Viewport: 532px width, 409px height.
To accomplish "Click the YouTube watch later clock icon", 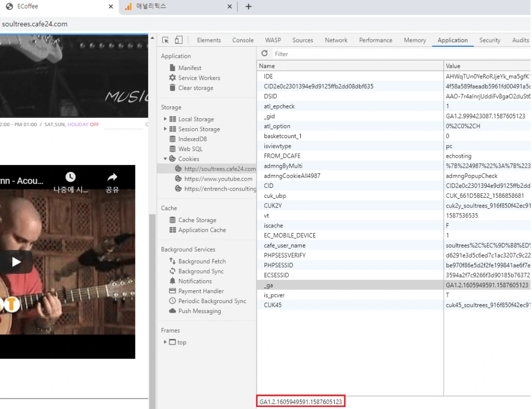I will point(71,177).
